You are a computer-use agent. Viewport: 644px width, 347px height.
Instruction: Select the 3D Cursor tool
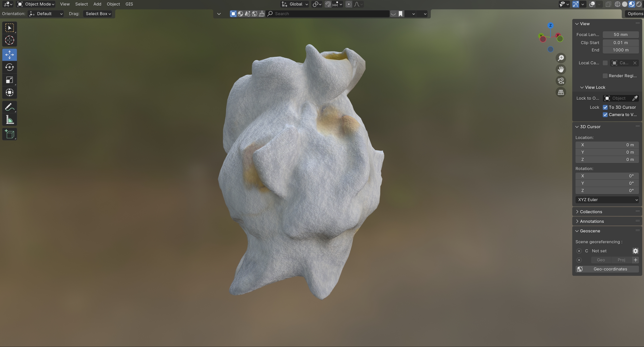(x=10, y=40)
